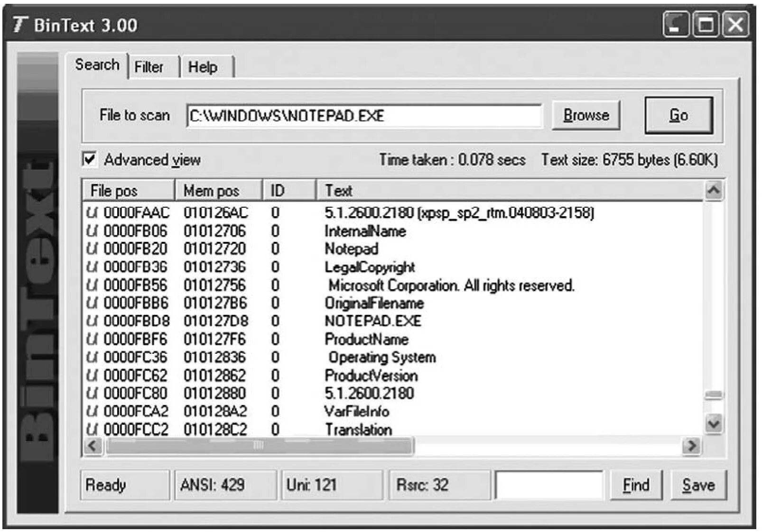The height and width of the screenshot is (532, 762).
Task: Click the horizontal scrollbar thumb
Action: click(x=259, y=446)
